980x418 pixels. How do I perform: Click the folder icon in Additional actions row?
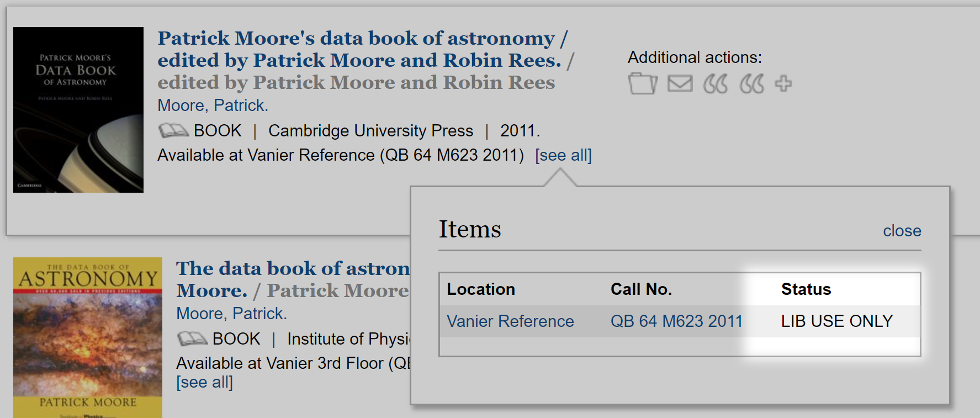[x=642, y=83]
